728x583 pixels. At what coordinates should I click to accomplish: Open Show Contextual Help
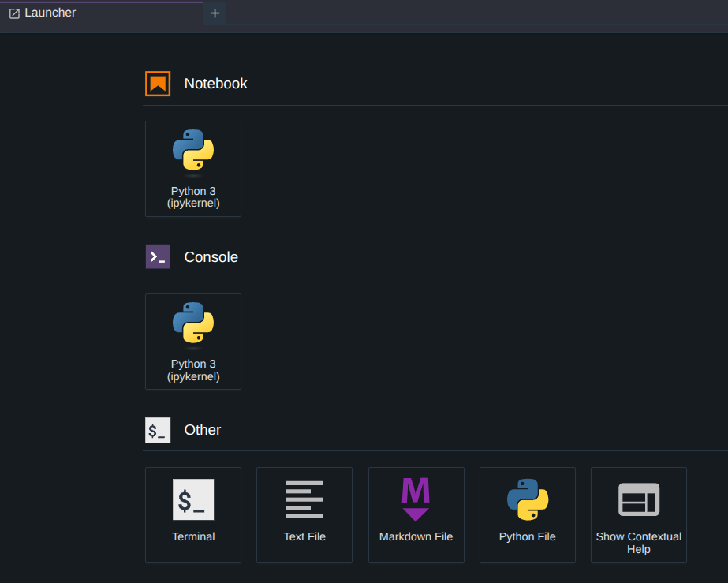pyautogui.click(x=639, y=515)
